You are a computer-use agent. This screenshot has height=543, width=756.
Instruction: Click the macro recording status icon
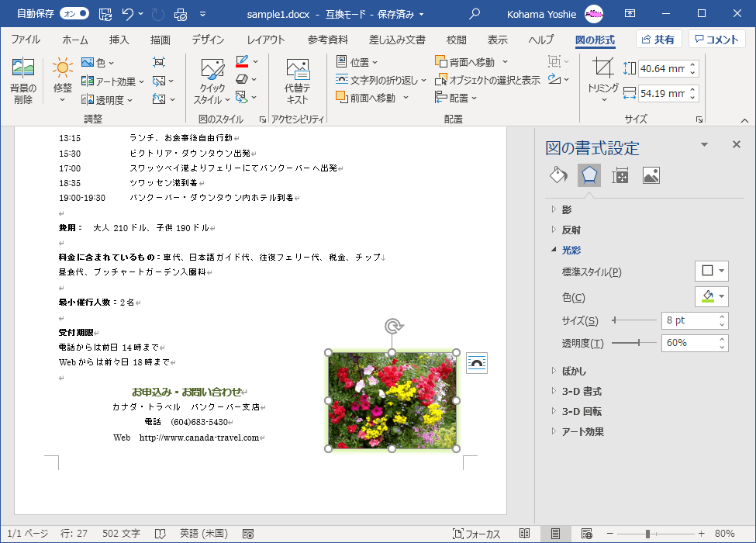[248, 534]
